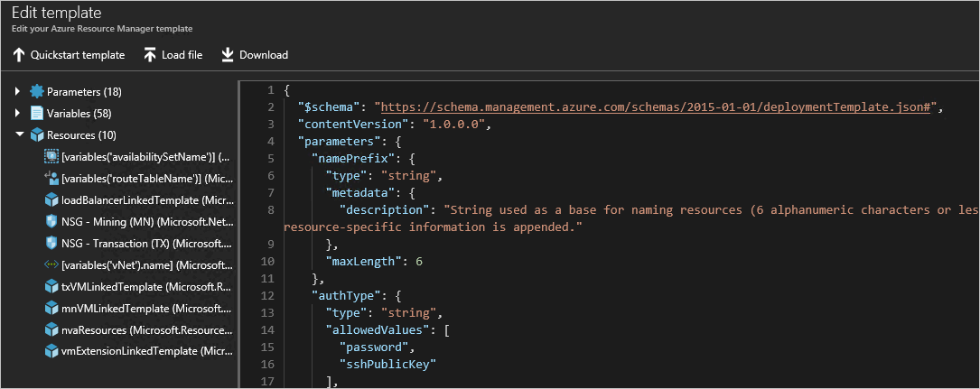
Task: Click the NSG - Mining shield icon
Action: click(x=51, y=222)
